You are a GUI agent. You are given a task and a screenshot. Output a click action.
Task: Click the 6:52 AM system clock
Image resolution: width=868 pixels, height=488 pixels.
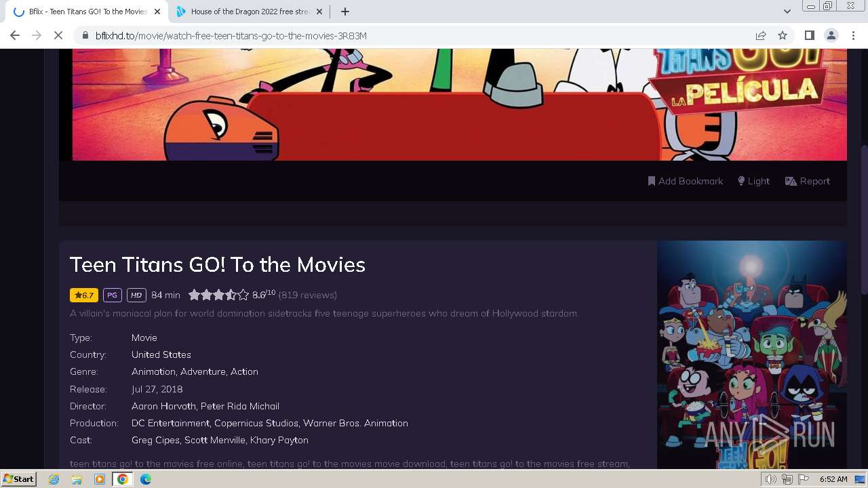833,479
